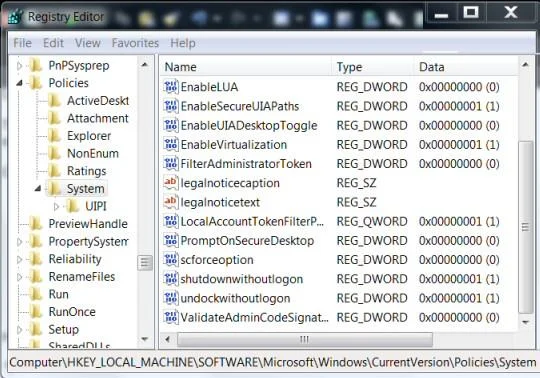Viewport: 540px width, 378px height.
Task: Expand the PnPSysprep tree node
Action: [20, 65]
